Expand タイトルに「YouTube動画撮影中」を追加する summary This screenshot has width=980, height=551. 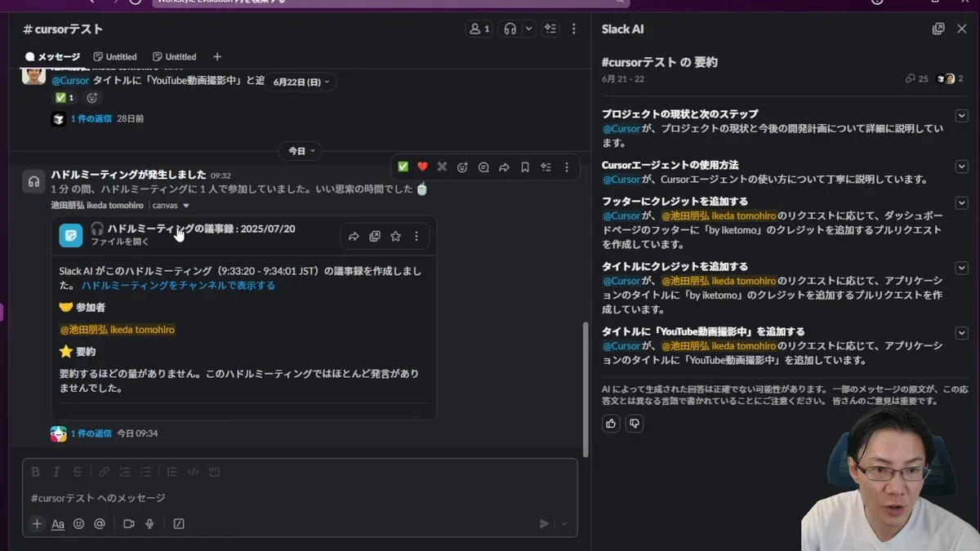tap(961, 333)
